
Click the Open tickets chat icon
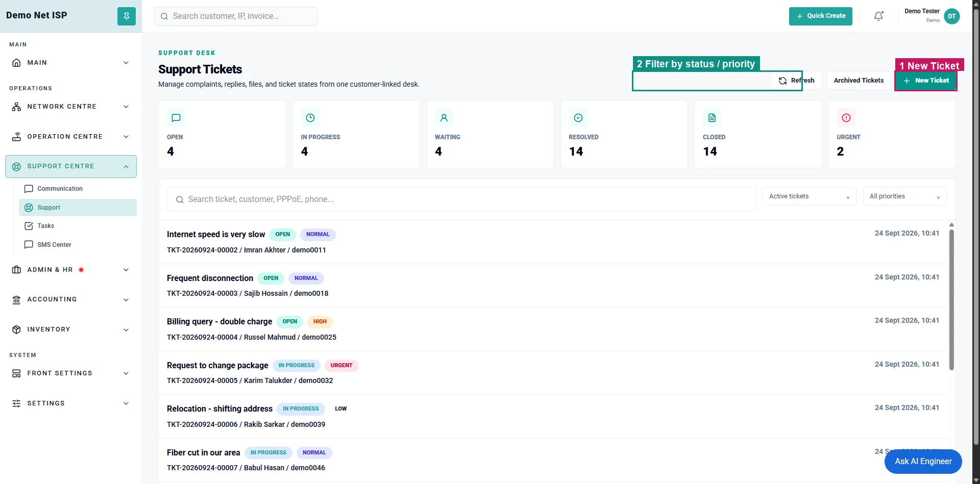click(176, 118)
